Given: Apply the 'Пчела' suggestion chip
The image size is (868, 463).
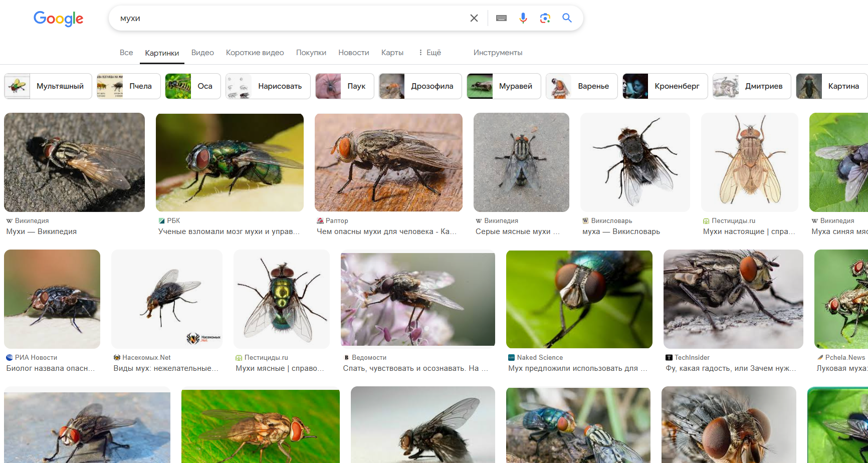Looking at the screenshot, I should 128,86.
